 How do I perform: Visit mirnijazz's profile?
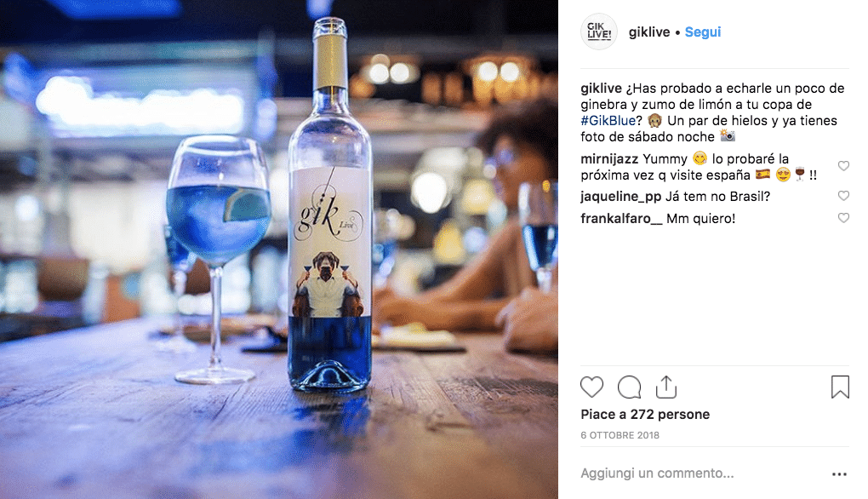pos(609,159)
